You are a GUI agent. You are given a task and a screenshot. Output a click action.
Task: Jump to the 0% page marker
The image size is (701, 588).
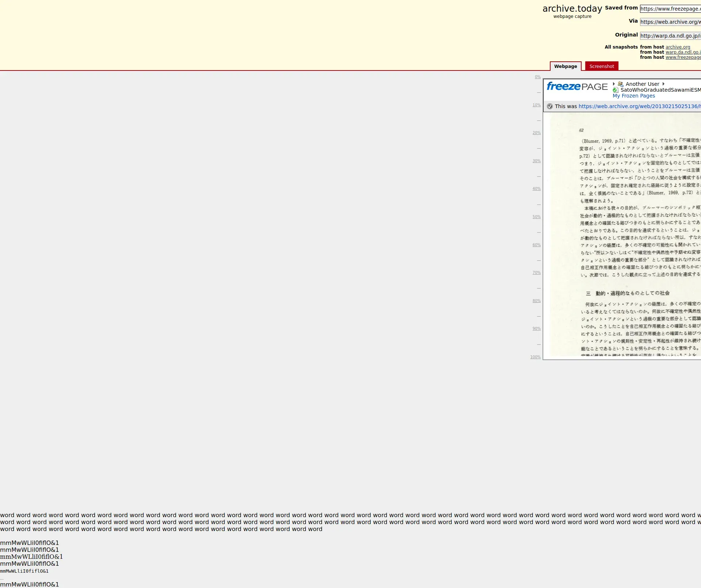[x=537, y=77]
